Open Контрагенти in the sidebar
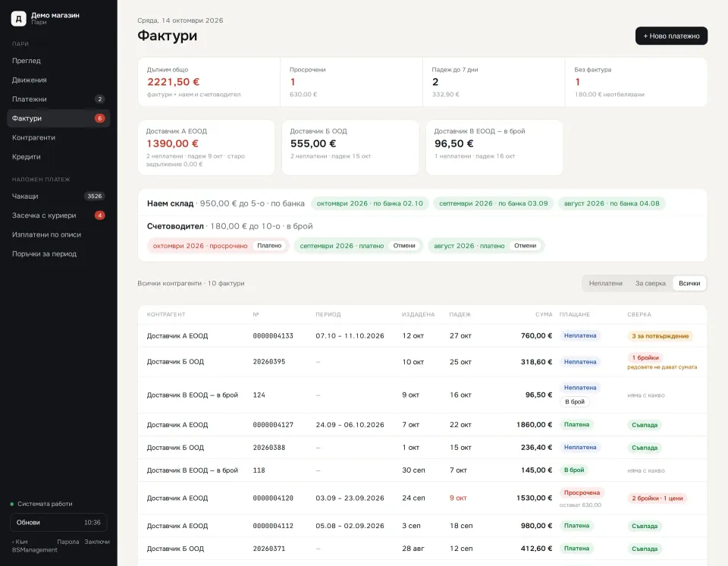 click(x=58, y=137)
